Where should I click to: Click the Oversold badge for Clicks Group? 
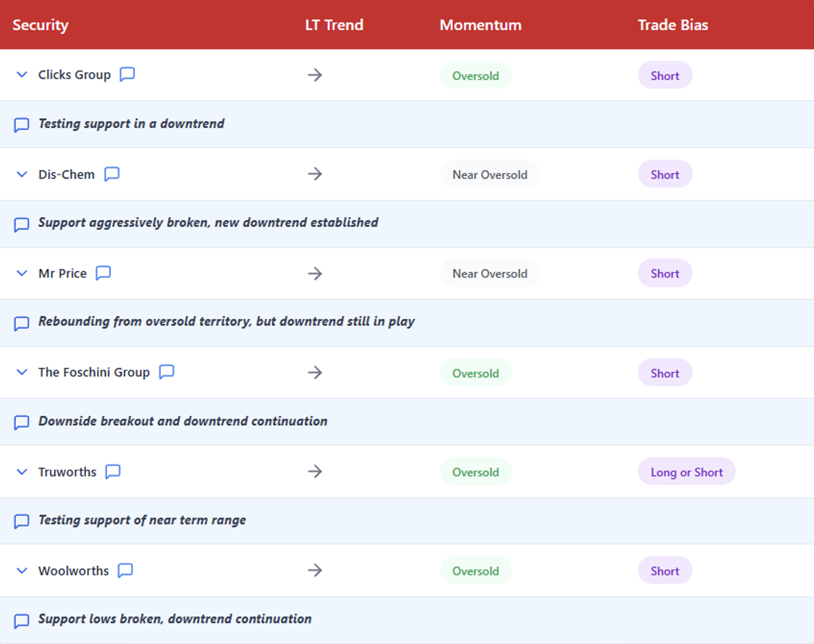pos(476,75)
